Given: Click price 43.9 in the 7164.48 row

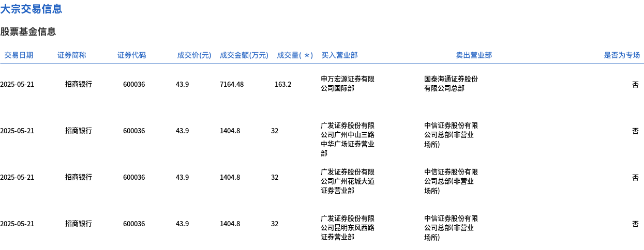Looking at the screenshot, I should tap(182, 84).
